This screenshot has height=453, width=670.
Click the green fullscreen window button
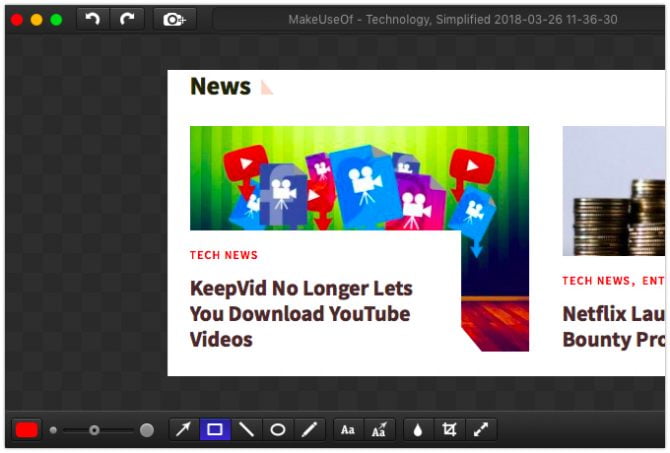(x=56, y=20)
